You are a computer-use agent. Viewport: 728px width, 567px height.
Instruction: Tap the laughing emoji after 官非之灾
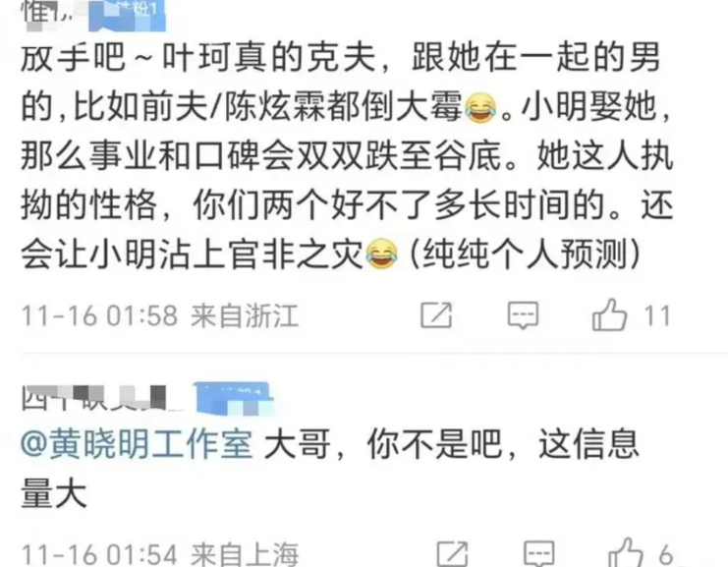click(x=382, y=254)
